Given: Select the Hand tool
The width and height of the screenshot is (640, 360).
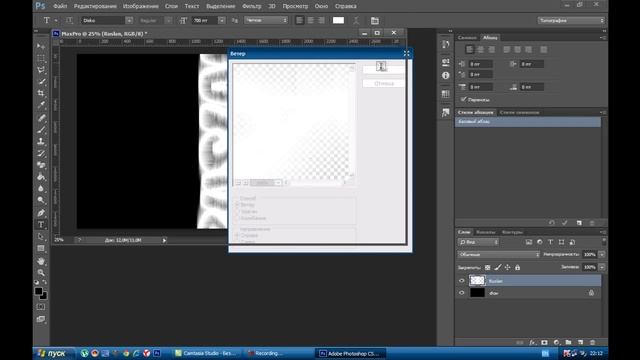Looking at the screenshot, I should click(41, 261).
